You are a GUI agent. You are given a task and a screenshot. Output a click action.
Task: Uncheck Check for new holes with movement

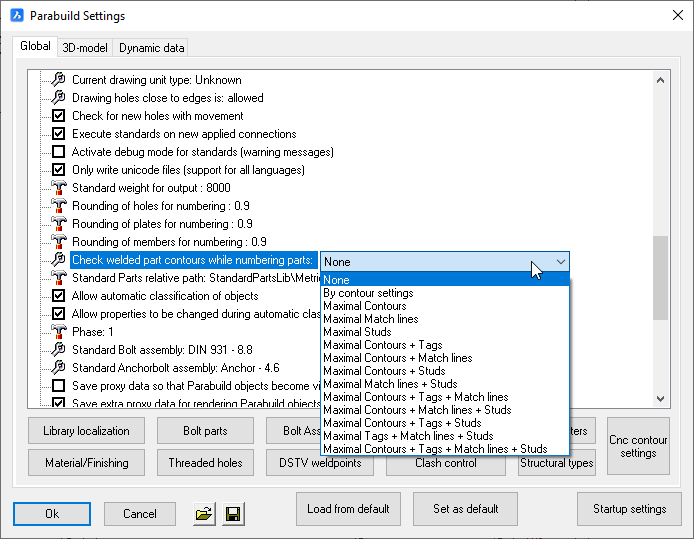click(x=59, y=116)
